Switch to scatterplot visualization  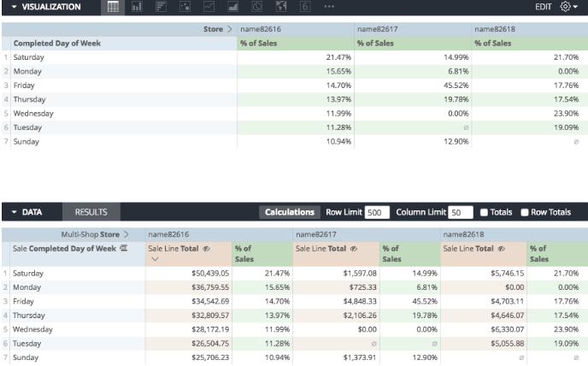pos(185,7)
